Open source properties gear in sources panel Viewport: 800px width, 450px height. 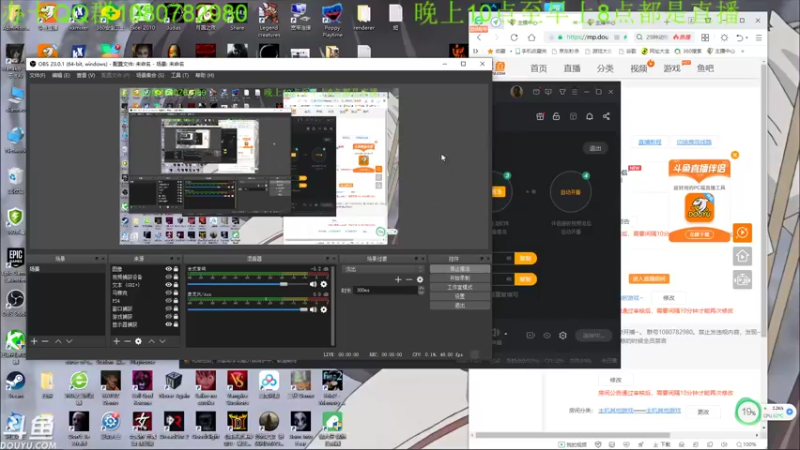pos(138,341)
